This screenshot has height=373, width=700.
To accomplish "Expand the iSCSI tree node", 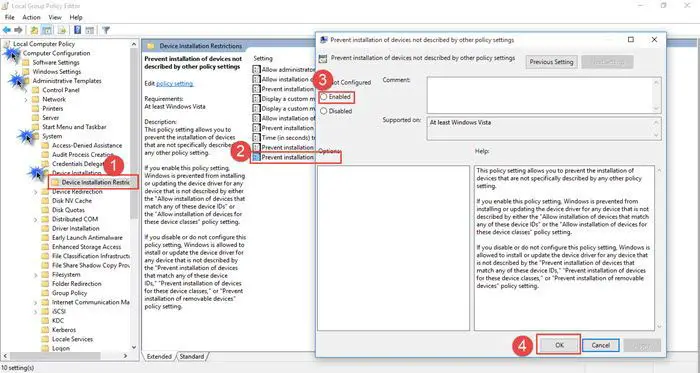I will point(35,312).
